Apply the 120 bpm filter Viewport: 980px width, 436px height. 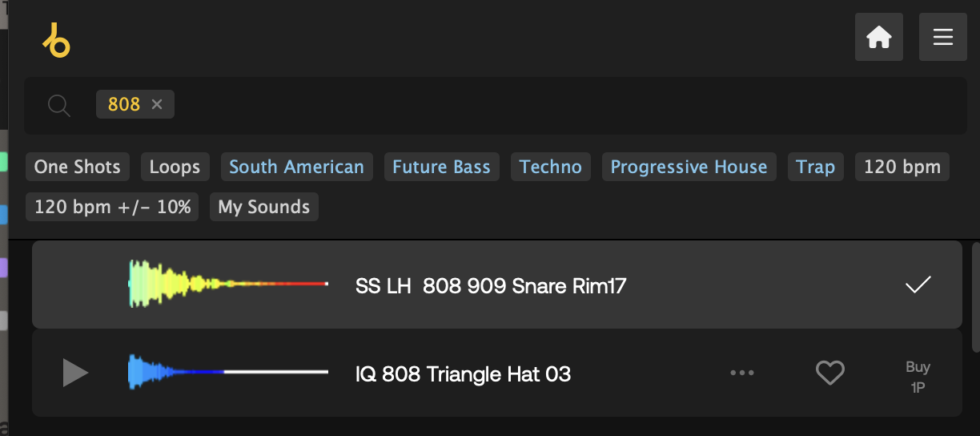coord(902,167)
